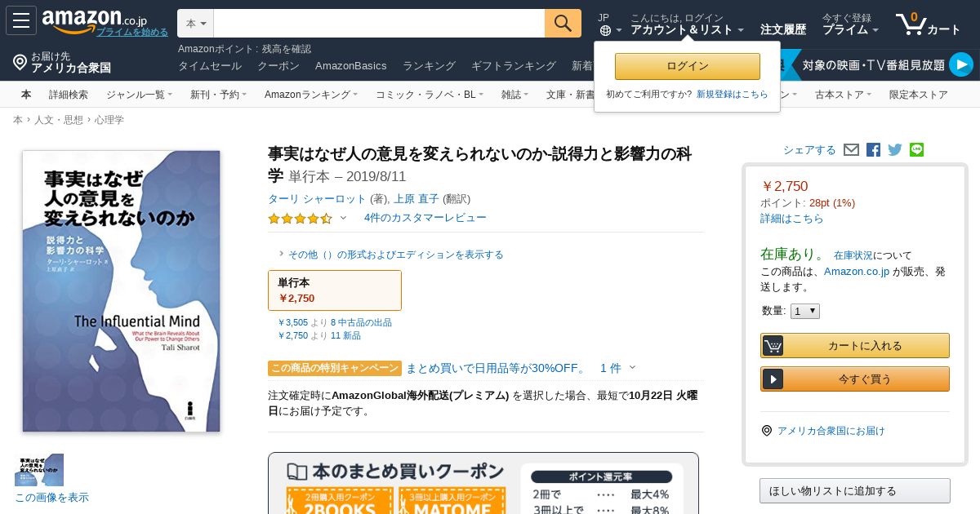Share on Twitter bird icon

coord(895,149)
